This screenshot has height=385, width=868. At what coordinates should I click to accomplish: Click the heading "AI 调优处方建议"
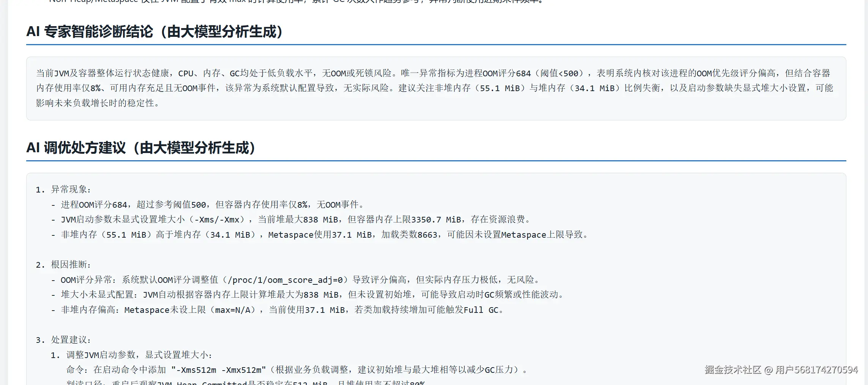tap(141, 148)
